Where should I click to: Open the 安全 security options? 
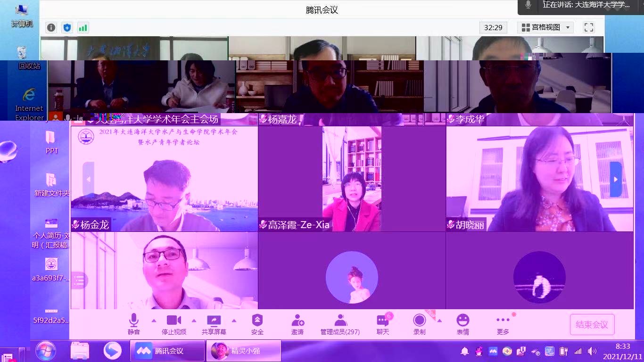(257, 324)
